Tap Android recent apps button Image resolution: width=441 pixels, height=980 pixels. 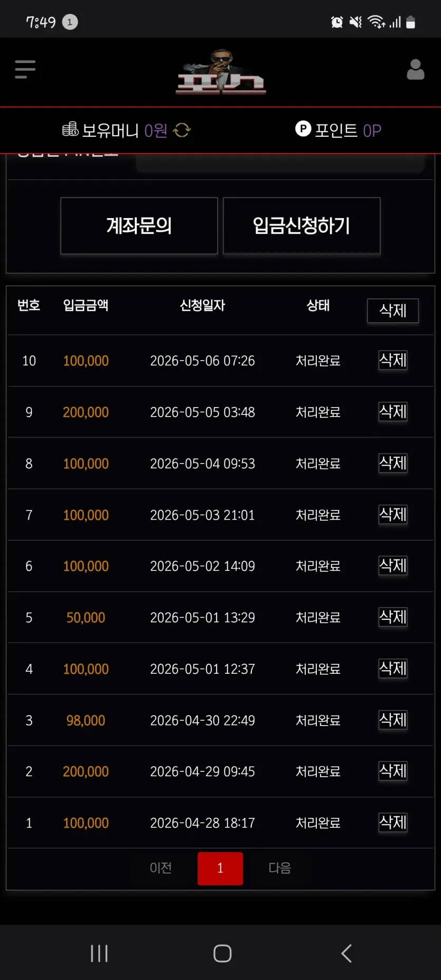(x=99, y=953)
